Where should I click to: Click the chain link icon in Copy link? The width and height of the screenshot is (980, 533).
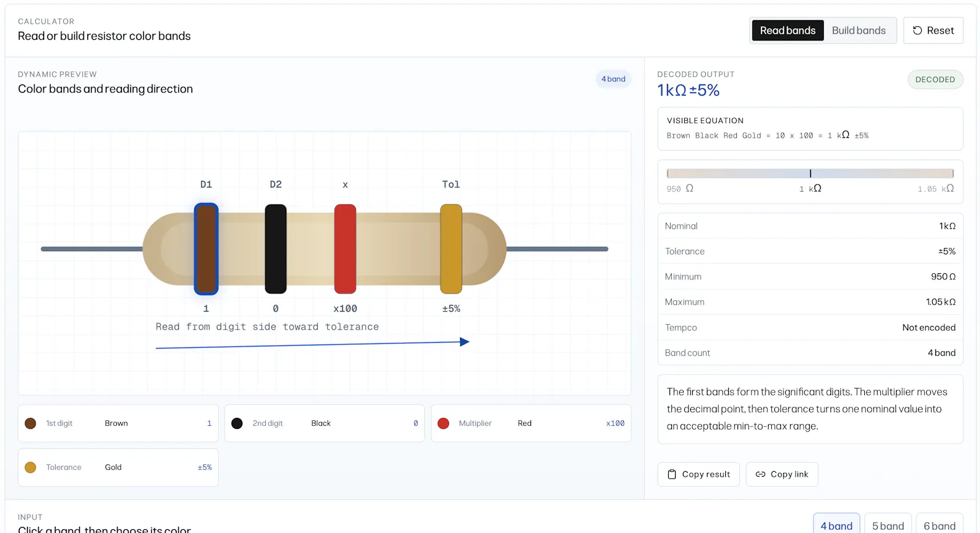(760, 474)
